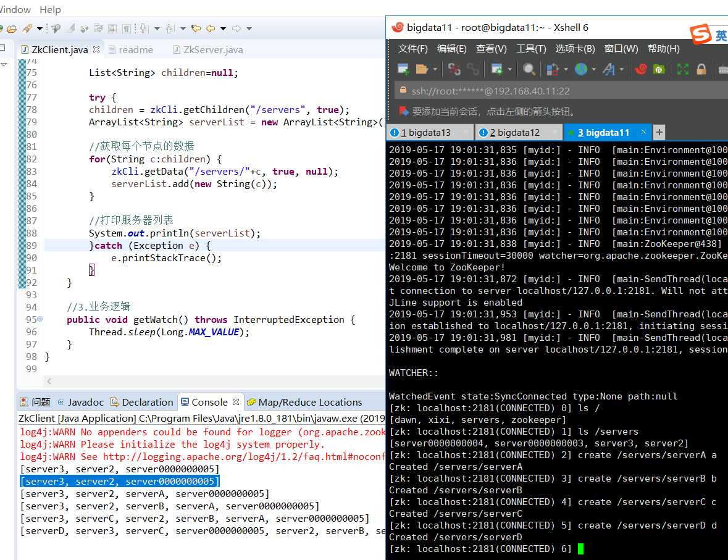Open the Javadoc view tab
728x560 pixels.
coord(80,402)
